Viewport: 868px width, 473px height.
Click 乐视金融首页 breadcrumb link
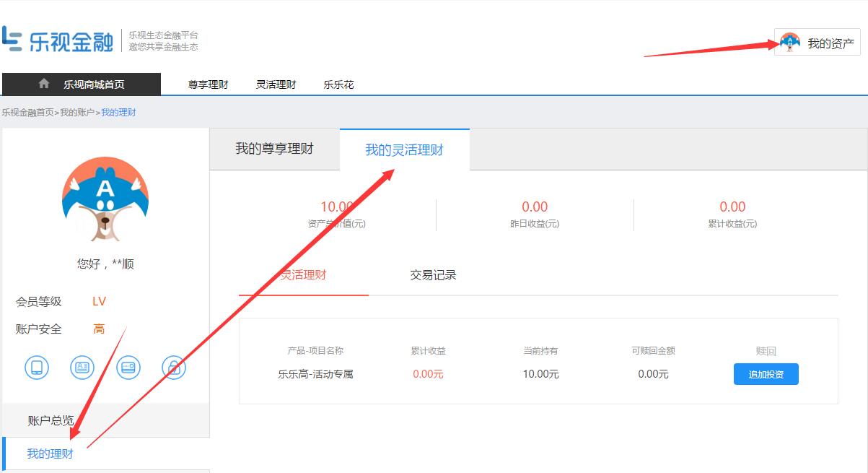click(x=27, y=113)
